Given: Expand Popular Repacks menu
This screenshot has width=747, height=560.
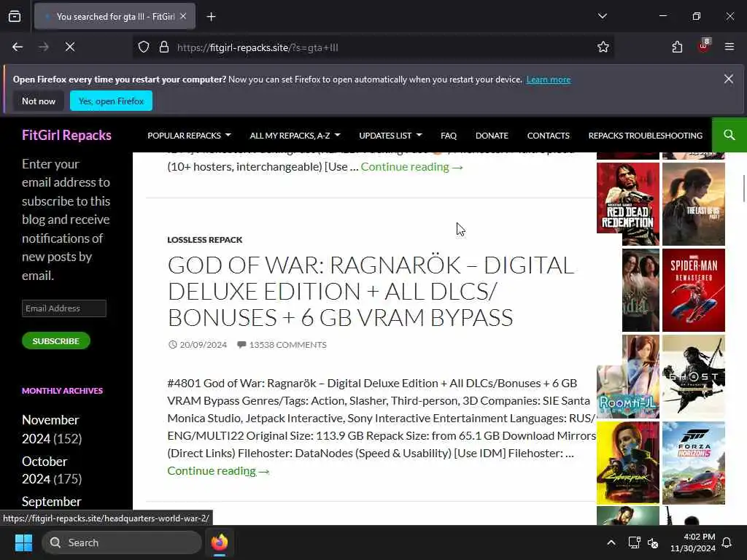Looking at the screenshot, I should point(189,136).
